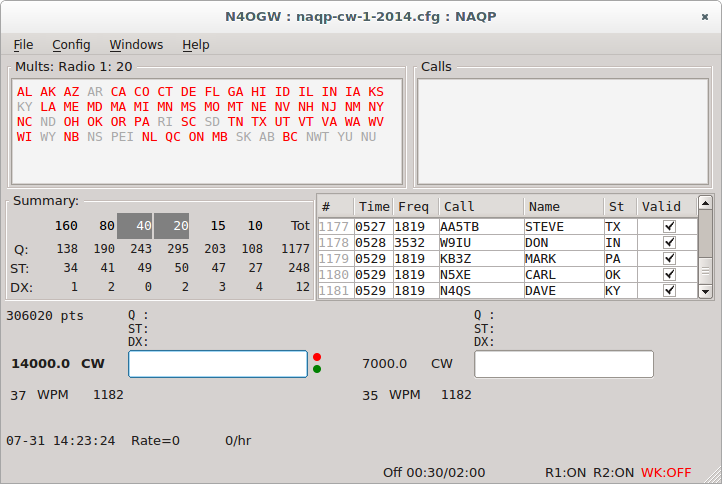Screen dimensions: 722x484
Task: Click the 0/hr rate readout
Action: click(238, 441)
